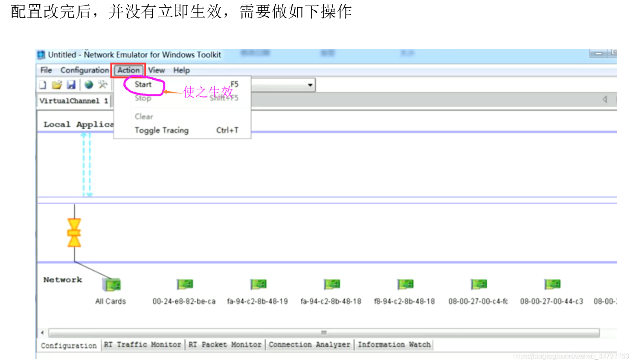The height and width of the screenshot is (364, 633).
Task: Click the dashed cyan application link line
Action: tap(87, 164)
